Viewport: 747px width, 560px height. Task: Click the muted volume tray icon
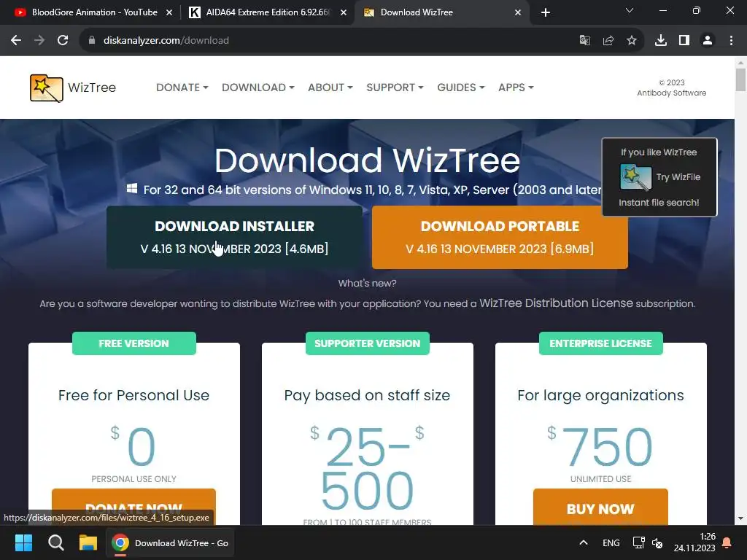click(x=657, y=542)
